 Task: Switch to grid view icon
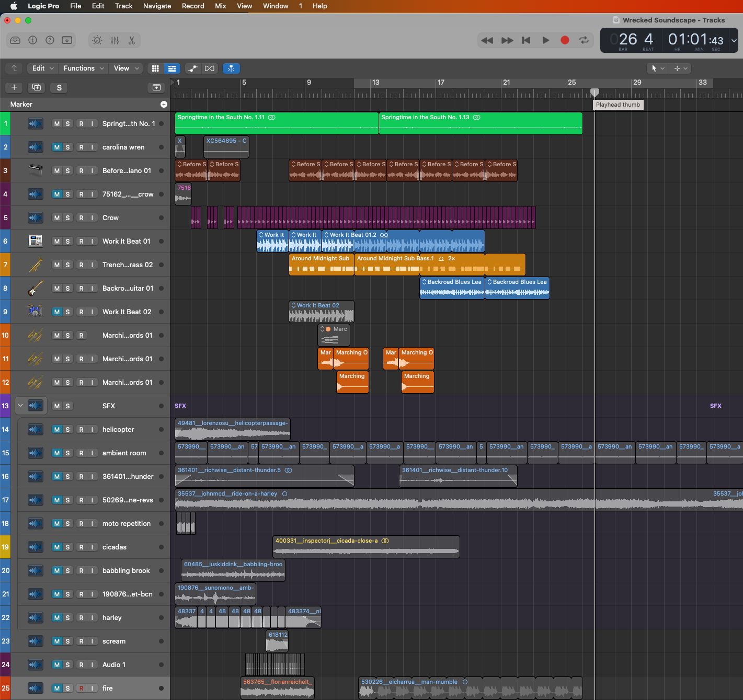[155, 68]
